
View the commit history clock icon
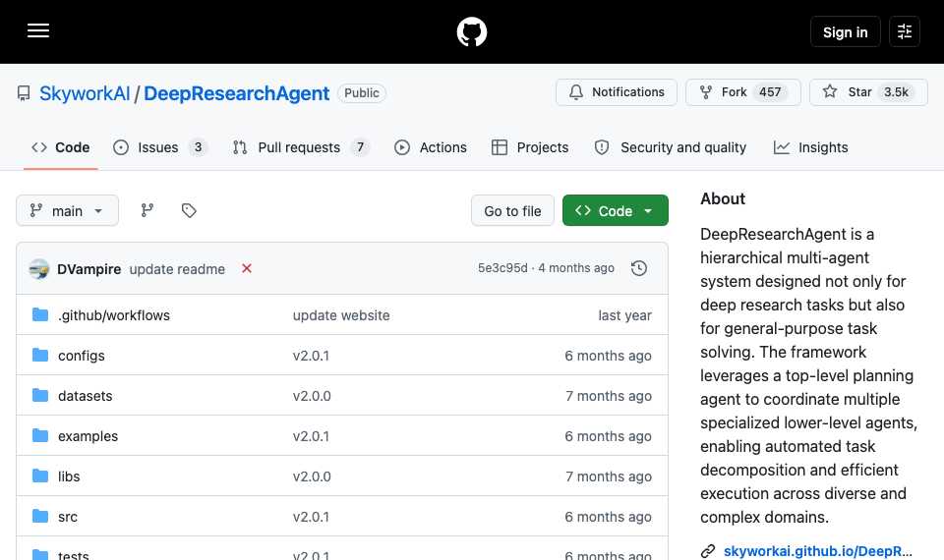click(x=639, y=268)
